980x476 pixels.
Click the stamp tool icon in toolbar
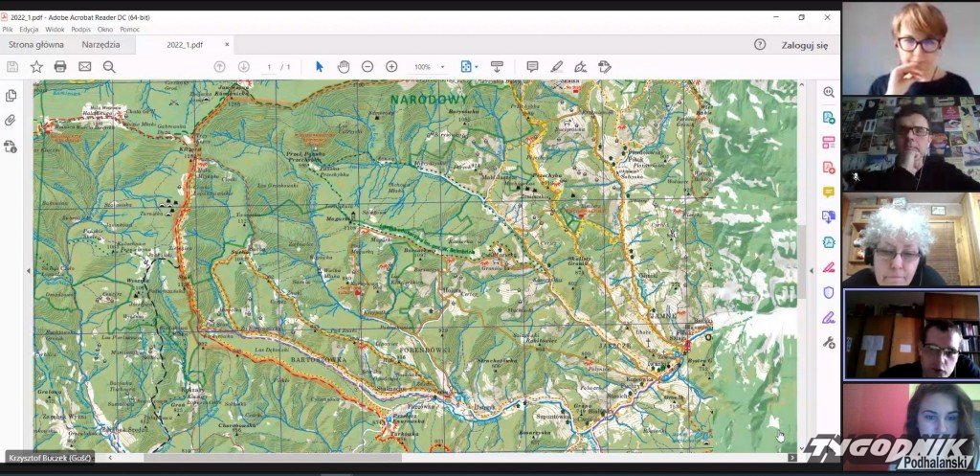(605, 67)
